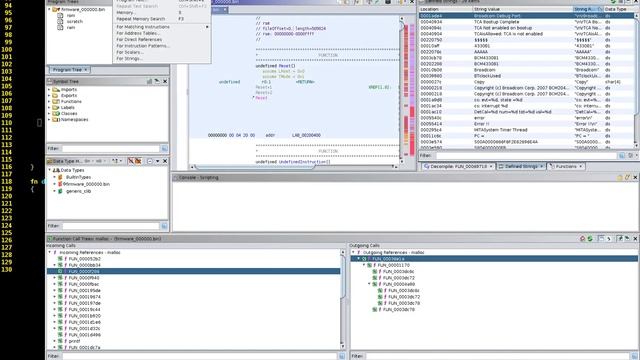Choose For Scalars... menu item
The image size is (640, 360).
click(161, 52)
